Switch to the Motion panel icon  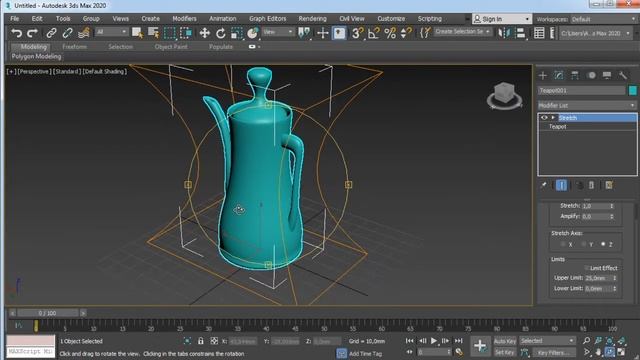[x=591, y=75]
